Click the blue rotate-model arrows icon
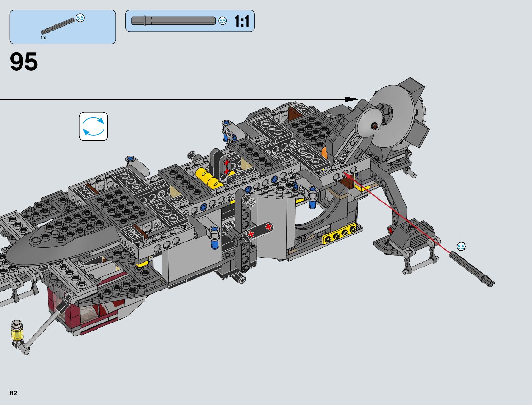This screenshot has height=405, width=532. [93, 126]
